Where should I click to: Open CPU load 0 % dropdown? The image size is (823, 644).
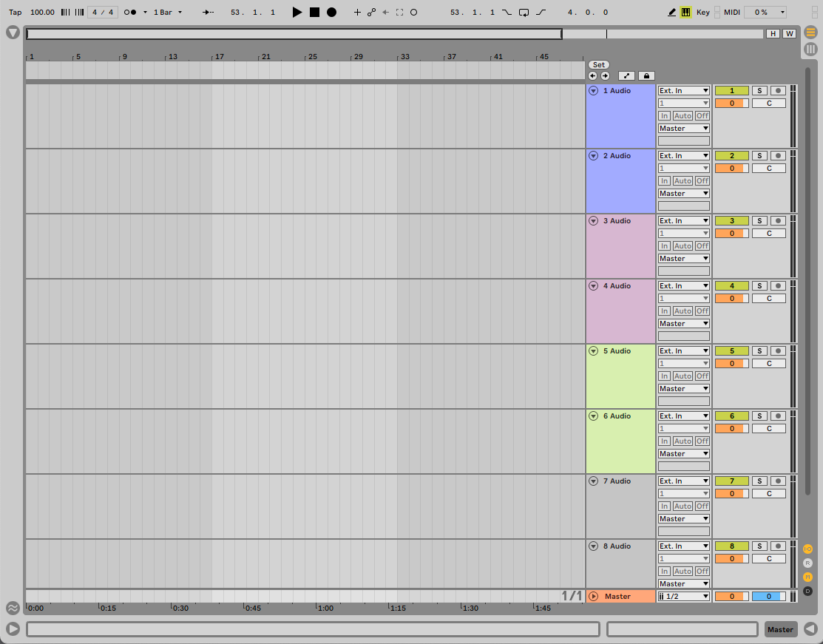point(767,12)
